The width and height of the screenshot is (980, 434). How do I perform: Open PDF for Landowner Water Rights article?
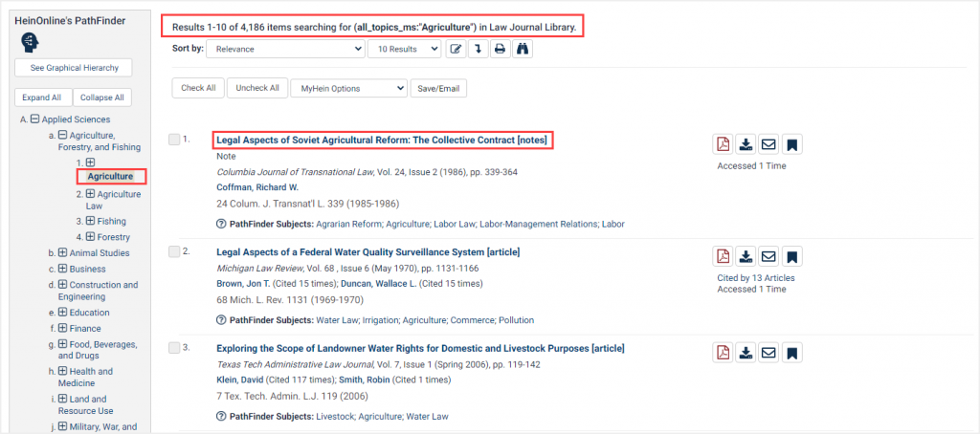point(723,353)
